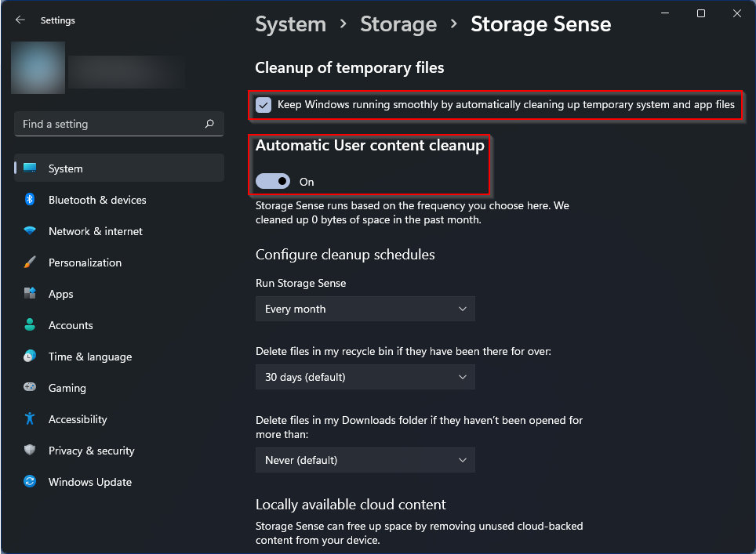
Task: Click the Storage breadcrumb link
Action: 398,24
